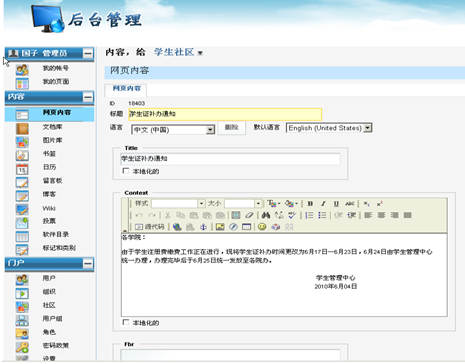The width and height of the screenshot is (465, 364).
Task: Apply bold formatting in the editor
Action: click(310, 204)
